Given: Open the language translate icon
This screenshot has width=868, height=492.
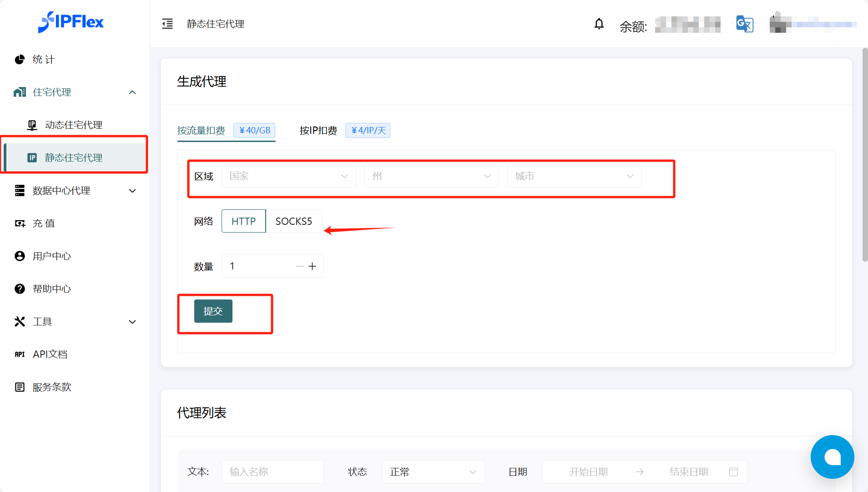Looking at the screenshot, I should pyautogui.click(x=745, y=24).
